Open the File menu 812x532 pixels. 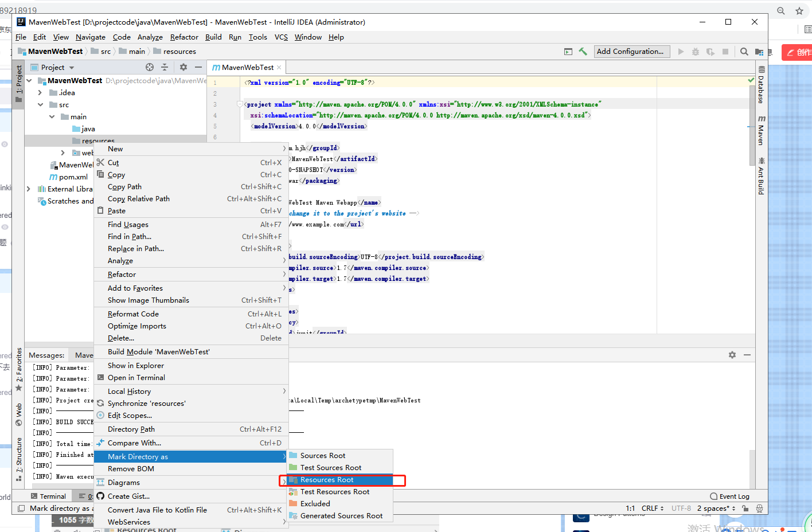pyautogui.click(x=21, y=37)
